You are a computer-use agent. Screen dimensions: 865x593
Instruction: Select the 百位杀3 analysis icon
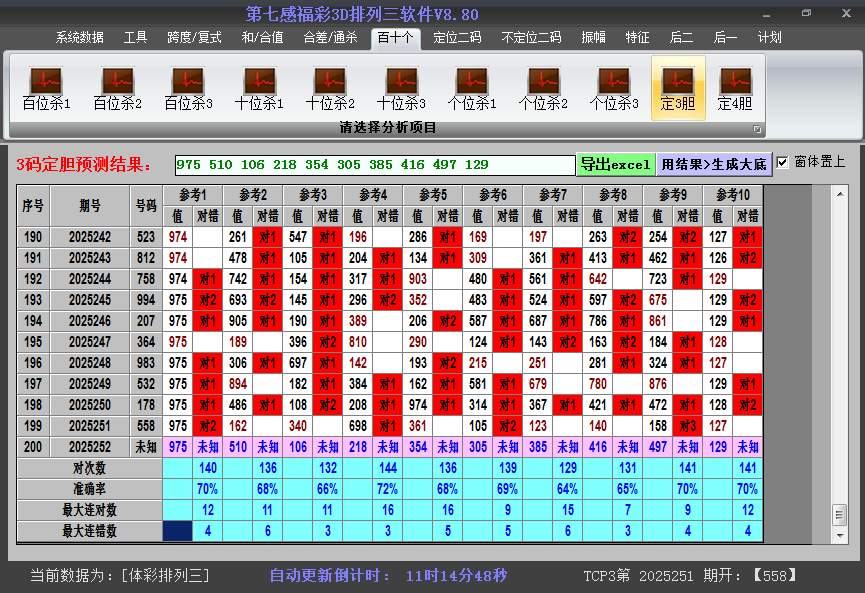[188, 88]
